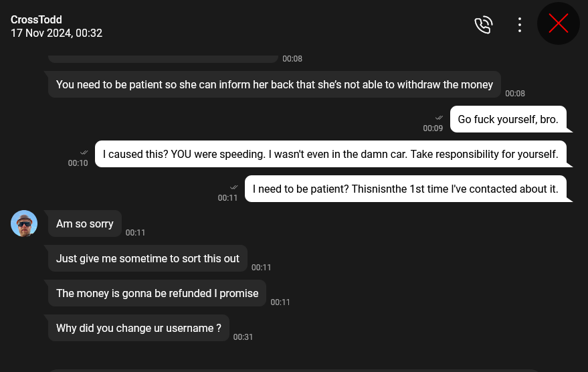Image resolution: width=588 pixels, height=372 pixels.
Task: Open the three-dot more options menu
Action: pos(519,25)
